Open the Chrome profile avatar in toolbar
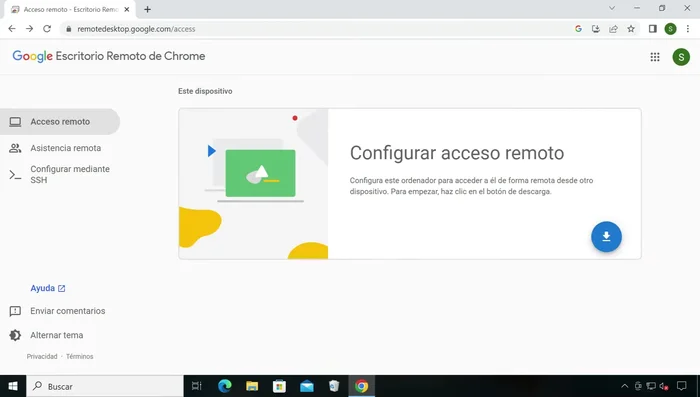Screen dimensions: 700x397 tap(670, 29)
